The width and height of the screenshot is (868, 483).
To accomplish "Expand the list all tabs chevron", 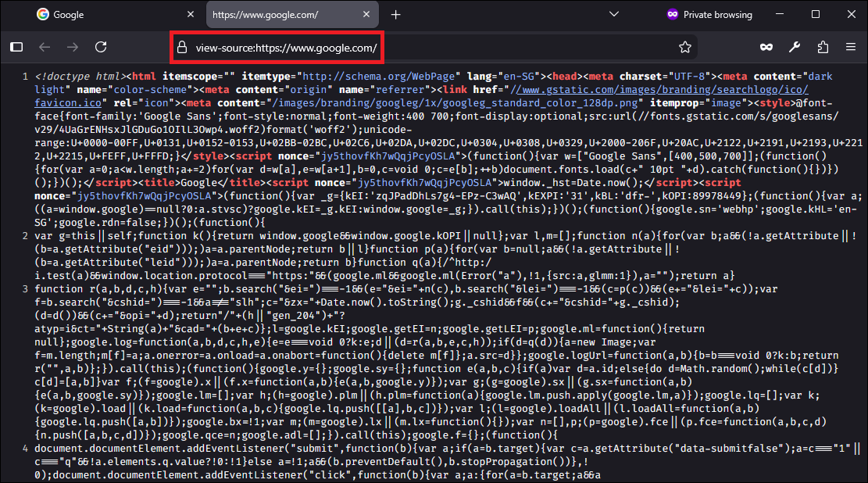I will click(x=614, y=14).
